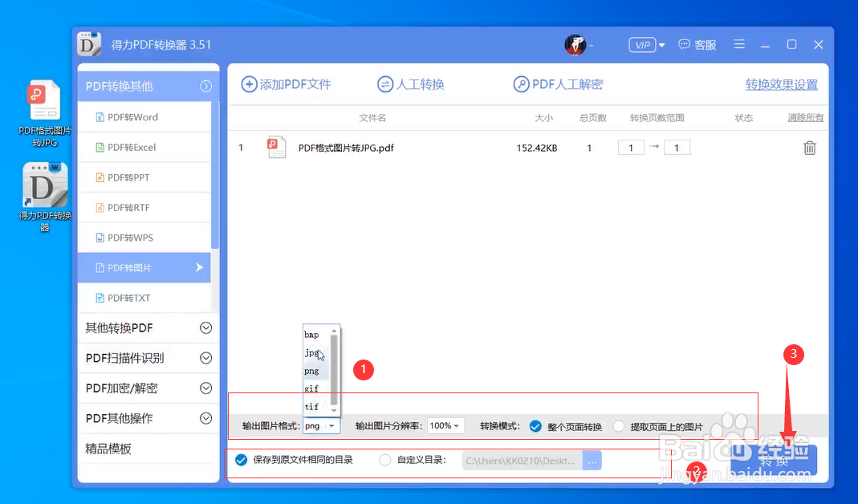858x504 pixels.
Task: Select 自定义目录 option
Action: (x=385, y=460)
